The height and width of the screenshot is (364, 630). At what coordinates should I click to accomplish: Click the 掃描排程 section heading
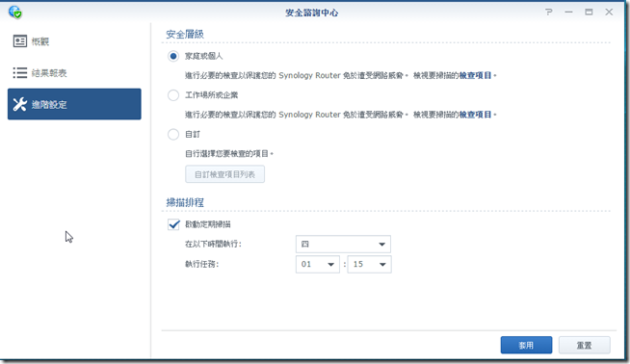185,202
